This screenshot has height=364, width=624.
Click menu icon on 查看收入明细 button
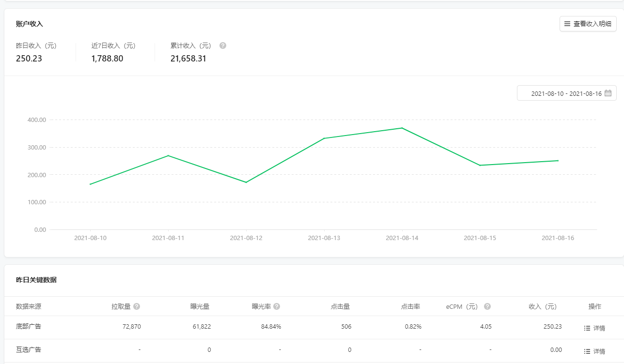pyautogui.click(x=567, y=24)
